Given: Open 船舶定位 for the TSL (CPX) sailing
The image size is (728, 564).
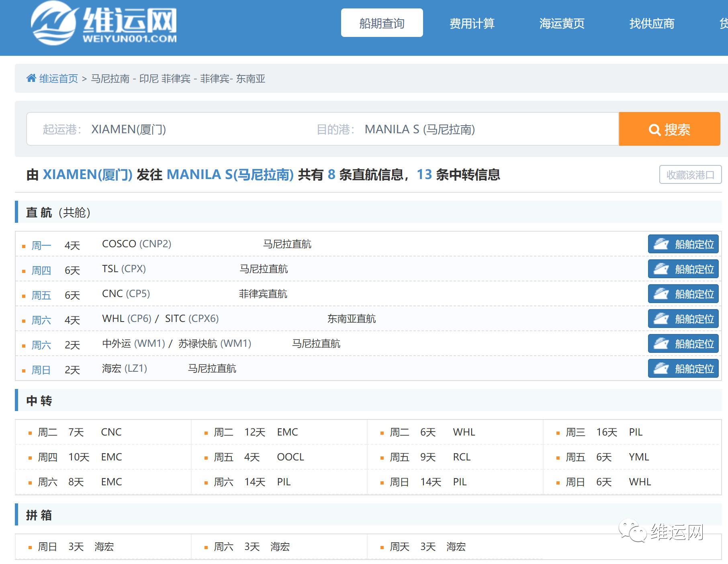Looking at the screenshot, I should [683, 269].
